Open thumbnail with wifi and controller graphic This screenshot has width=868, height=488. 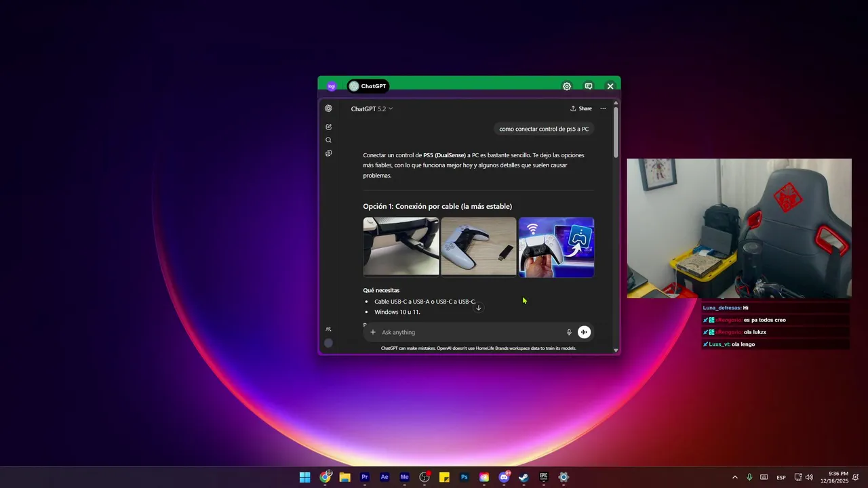point(556,247)
